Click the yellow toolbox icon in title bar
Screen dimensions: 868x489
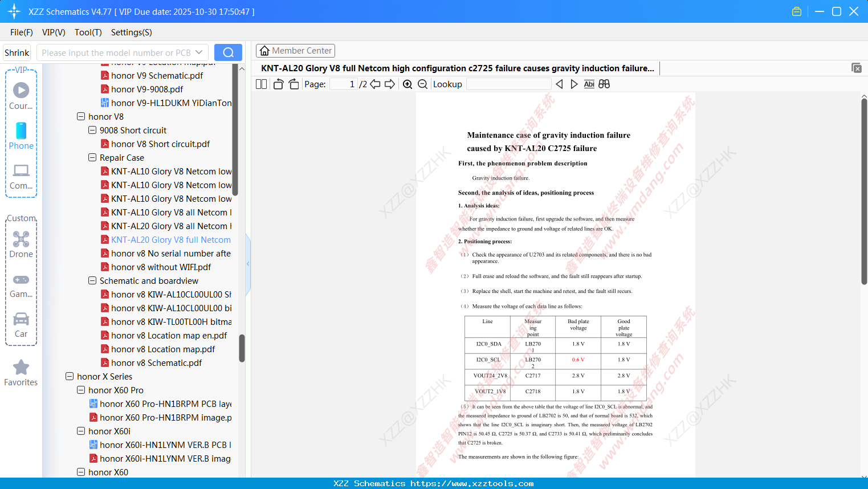pos(797,11)
